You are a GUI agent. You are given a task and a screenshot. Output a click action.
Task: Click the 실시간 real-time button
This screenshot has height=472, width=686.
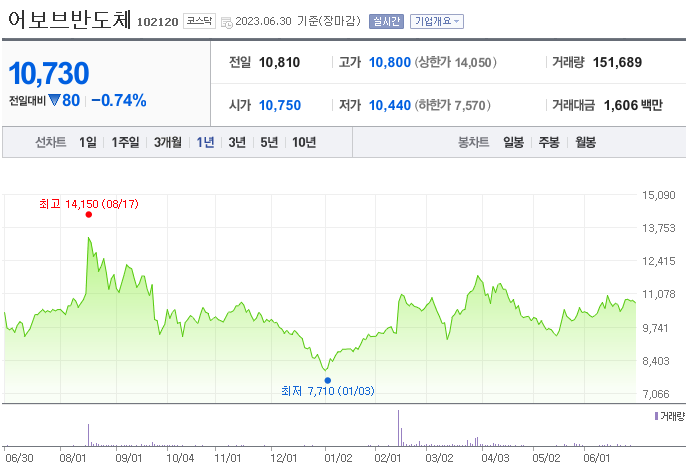(386, 21)
